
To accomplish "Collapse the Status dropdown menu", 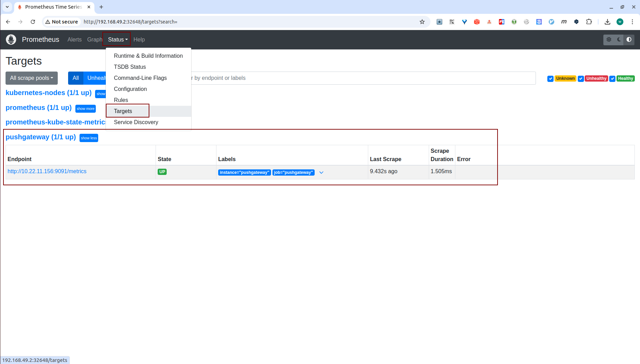I will pyautogui.click(x=118, y=39).
